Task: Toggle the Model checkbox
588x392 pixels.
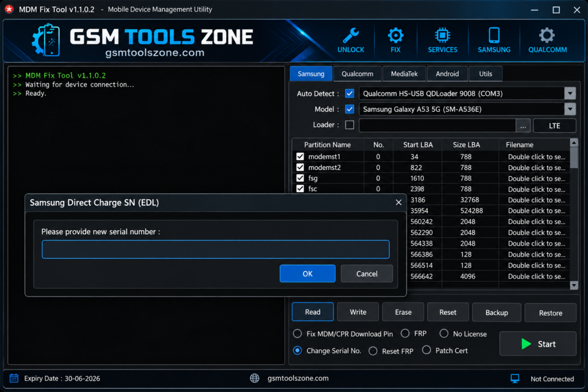Action: point(350,109)
